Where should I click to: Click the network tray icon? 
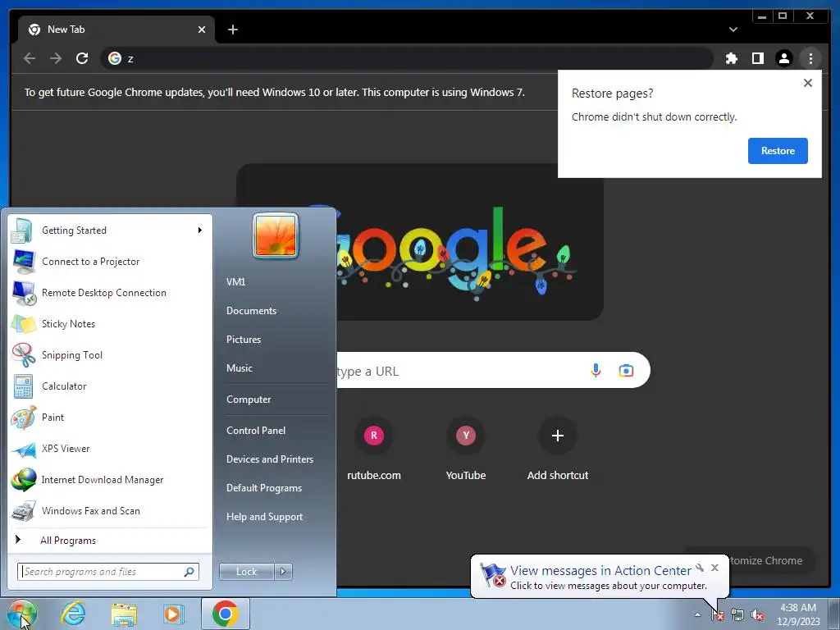737,614
